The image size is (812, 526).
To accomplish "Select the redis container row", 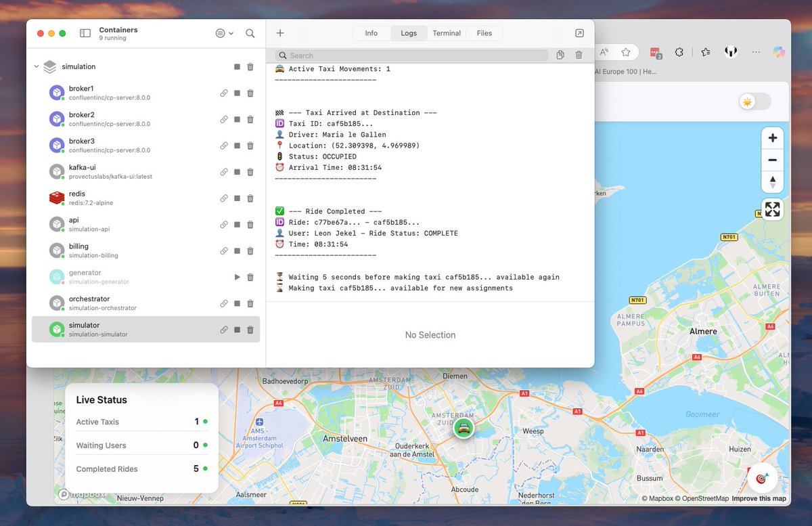I will tap(145, 198).
